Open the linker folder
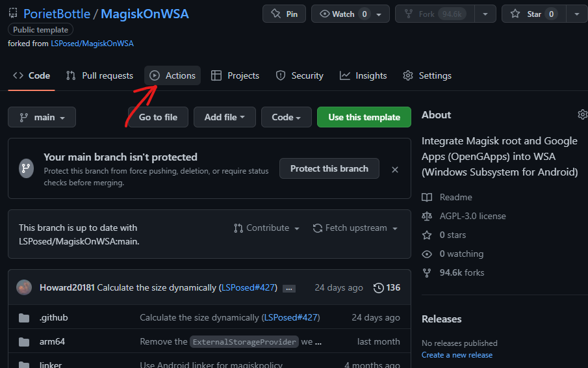This screenshot has height=368, width=588. pyautogui.click(x=51, y=364)
